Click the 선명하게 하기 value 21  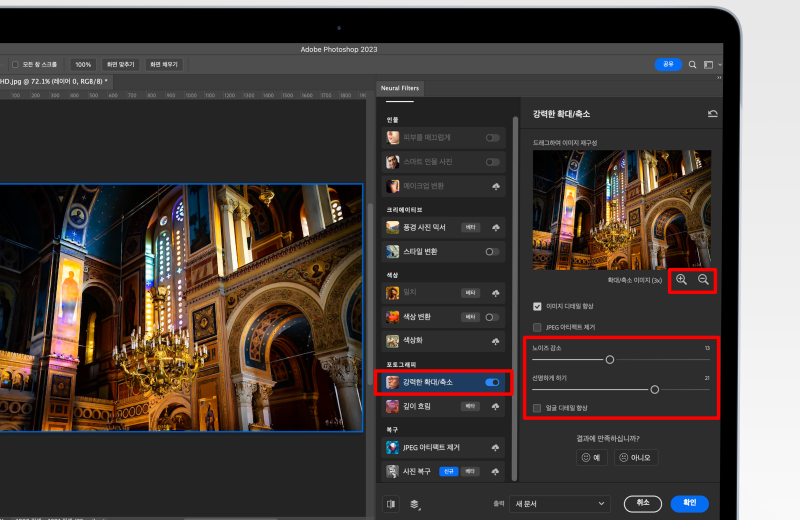click(707, 378)
